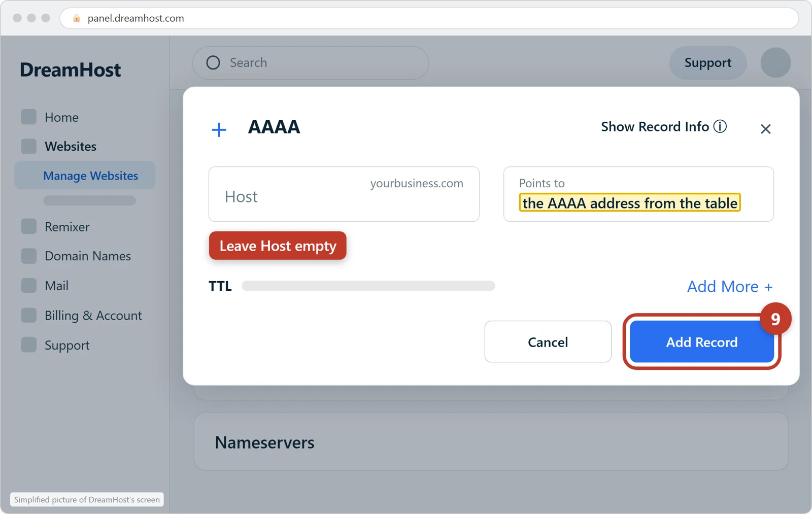The width and height of the screenshot is (812, 514).
Task: Cancel the AAAA record dialog
Action: (548, 341)
